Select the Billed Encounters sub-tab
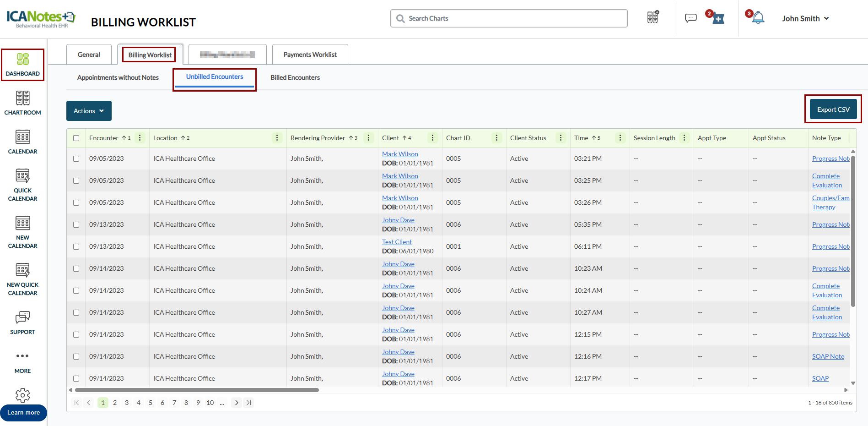The image size is (868, 426). coord(295,77)
